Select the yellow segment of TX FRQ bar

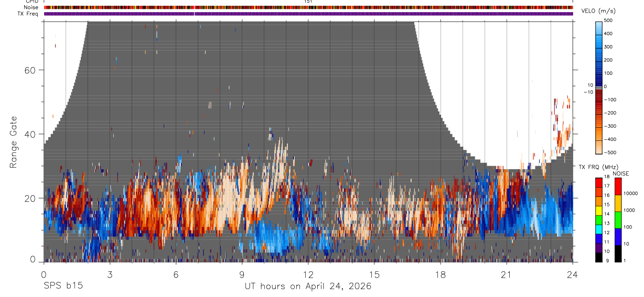pyautogui.click(x=599, y=211)
